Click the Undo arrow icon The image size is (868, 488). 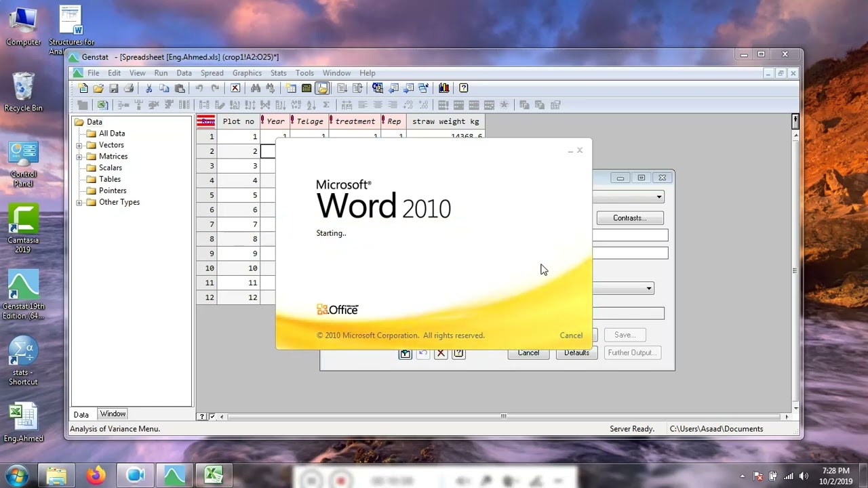(199, 88)
